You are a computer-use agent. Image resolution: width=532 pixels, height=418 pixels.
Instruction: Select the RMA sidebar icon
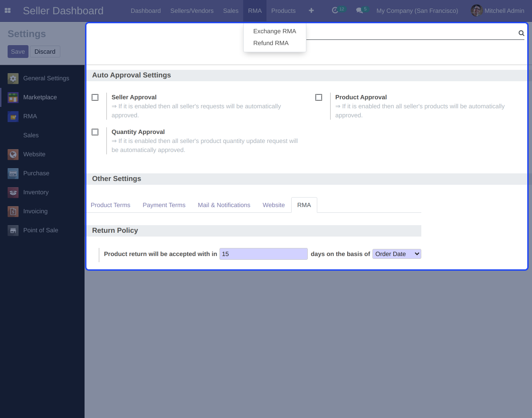point(13,116)
